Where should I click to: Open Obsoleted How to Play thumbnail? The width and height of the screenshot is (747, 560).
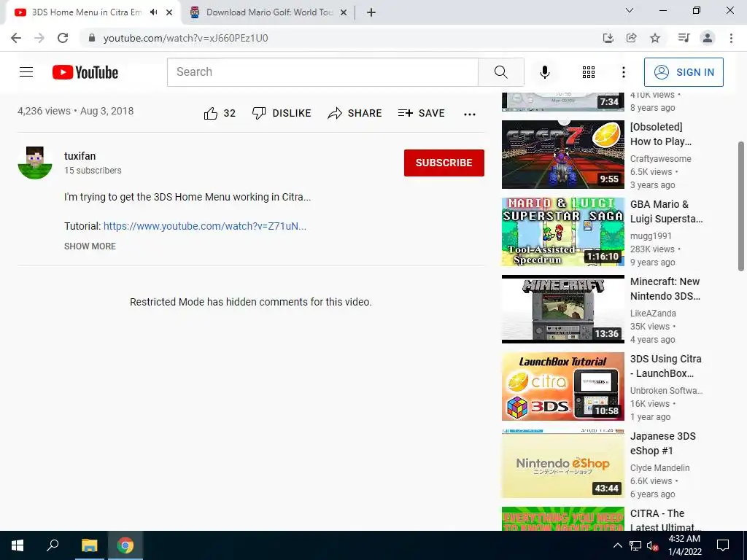562,155
